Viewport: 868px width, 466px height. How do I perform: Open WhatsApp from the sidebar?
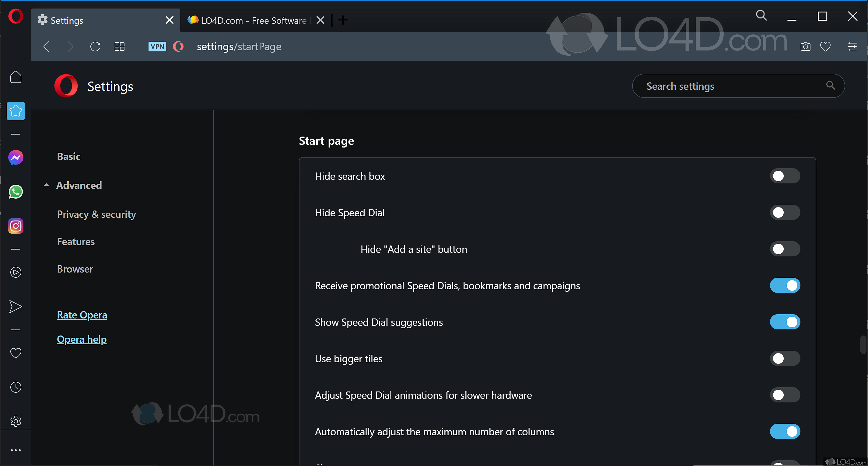16,192
